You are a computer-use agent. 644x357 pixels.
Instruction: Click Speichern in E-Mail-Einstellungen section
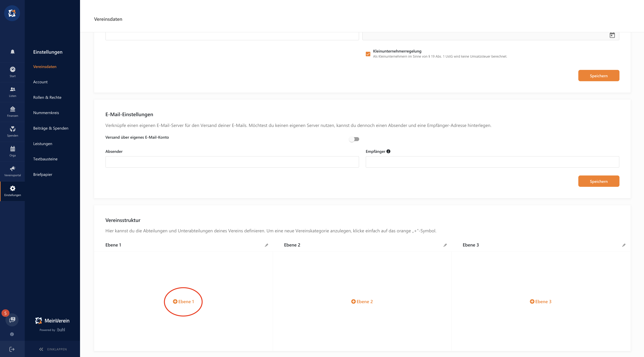[599, 181]
